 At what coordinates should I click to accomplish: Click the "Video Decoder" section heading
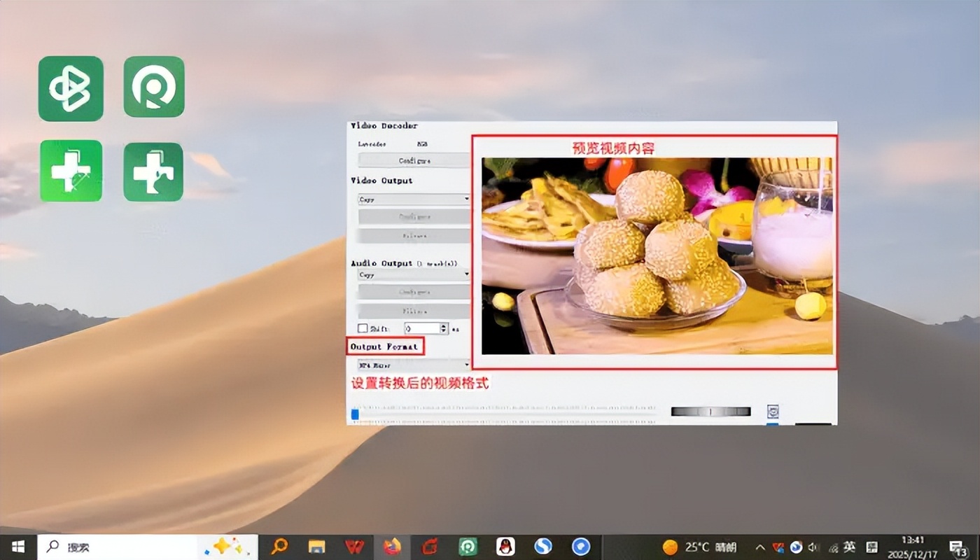tap(384, 126)
